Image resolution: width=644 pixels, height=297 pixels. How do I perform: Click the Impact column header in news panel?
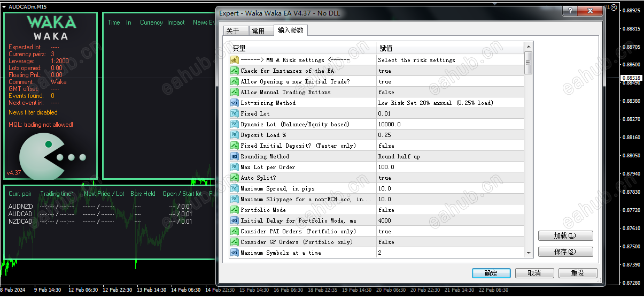[x=176, y=22]
